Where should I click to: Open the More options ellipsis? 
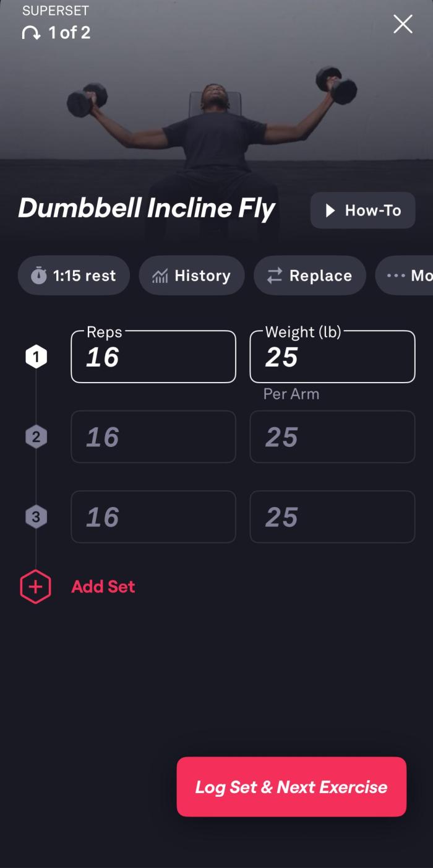tap(404, 276)
